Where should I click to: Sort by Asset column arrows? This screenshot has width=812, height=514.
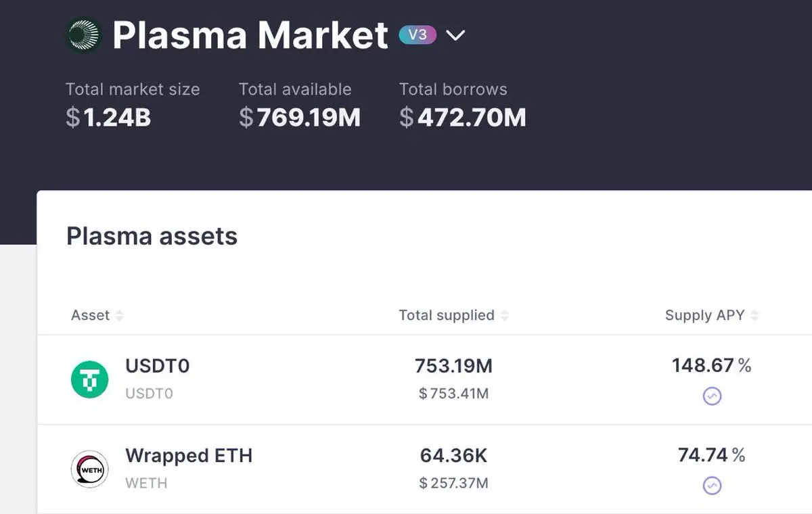coord(120,316)
